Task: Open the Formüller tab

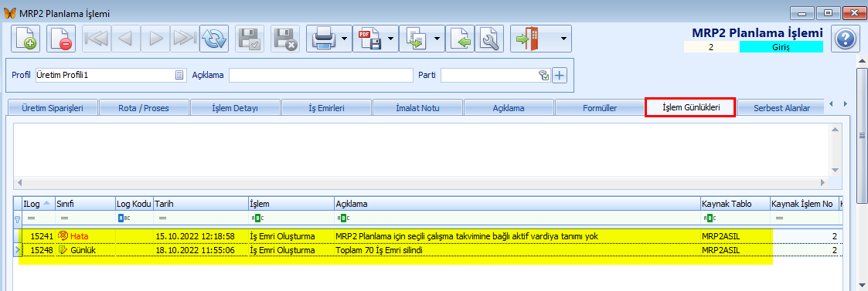Action: pyautogui.click(x=600, y=108)
